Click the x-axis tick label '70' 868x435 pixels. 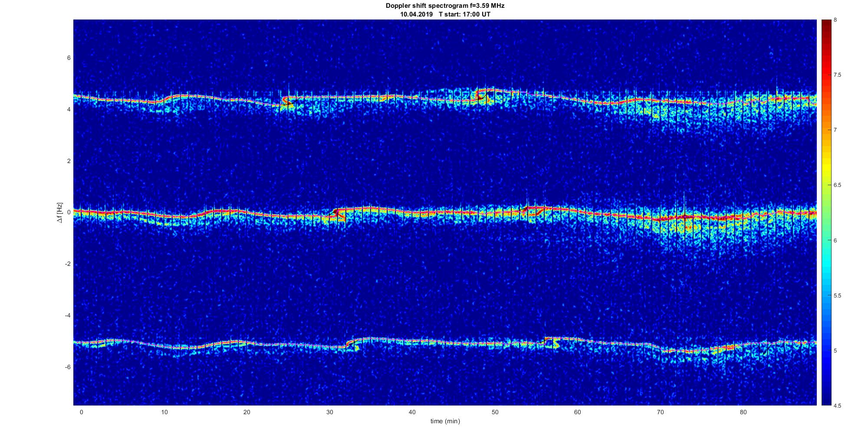click(661, 412)
